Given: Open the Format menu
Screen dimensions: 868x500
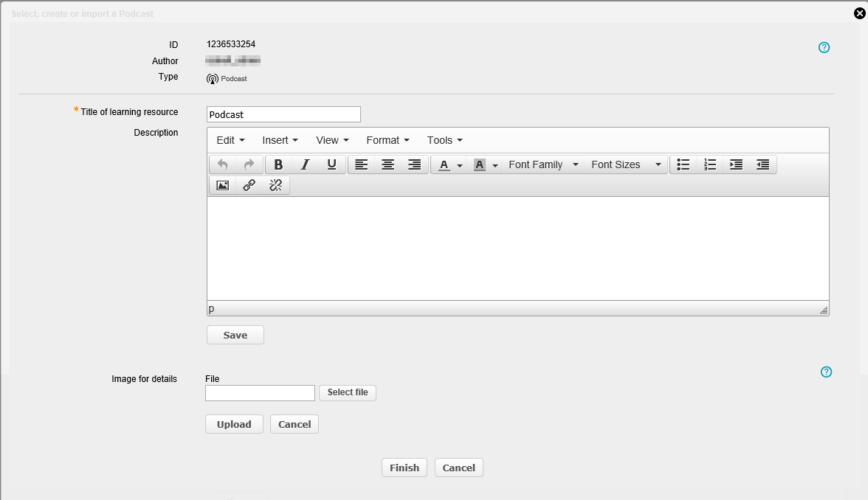Looking at the screenshot, I should coord(387,140).
